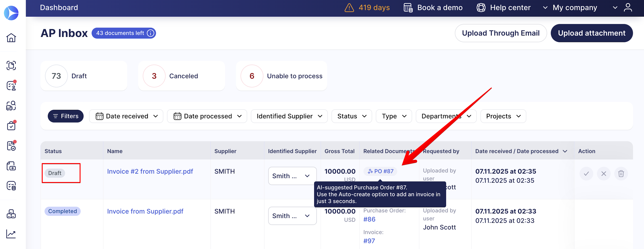The width and height of the screenshot is (644, 249).
Task: Click the cancel X icon for Invoice #2
Action: 603,174
